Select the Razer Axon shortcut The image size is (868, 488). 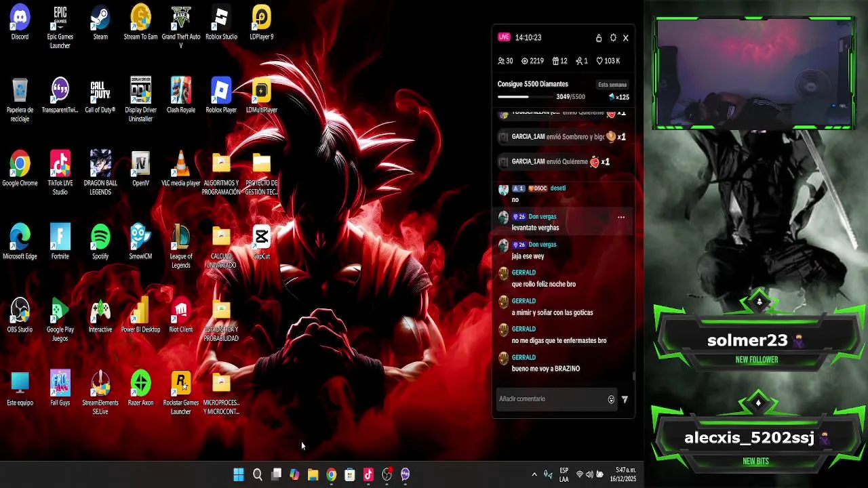(x=140, y=389)
